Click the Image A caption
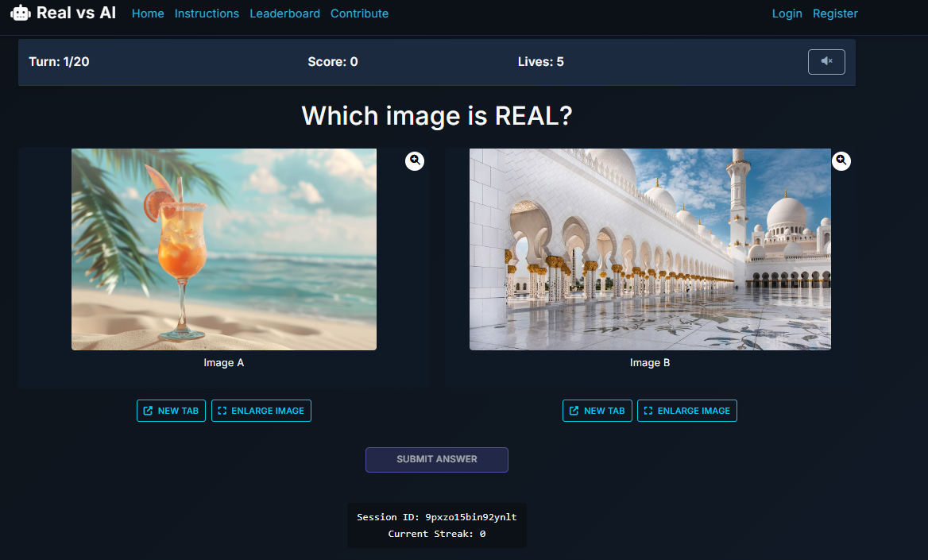This screenshot has width=928, height=560. click(224, 363)
